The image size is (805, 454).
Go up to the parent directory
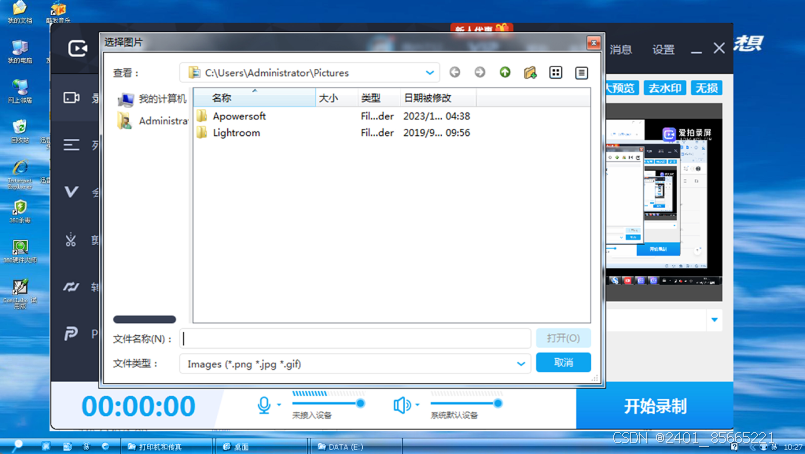click(505, 72)
